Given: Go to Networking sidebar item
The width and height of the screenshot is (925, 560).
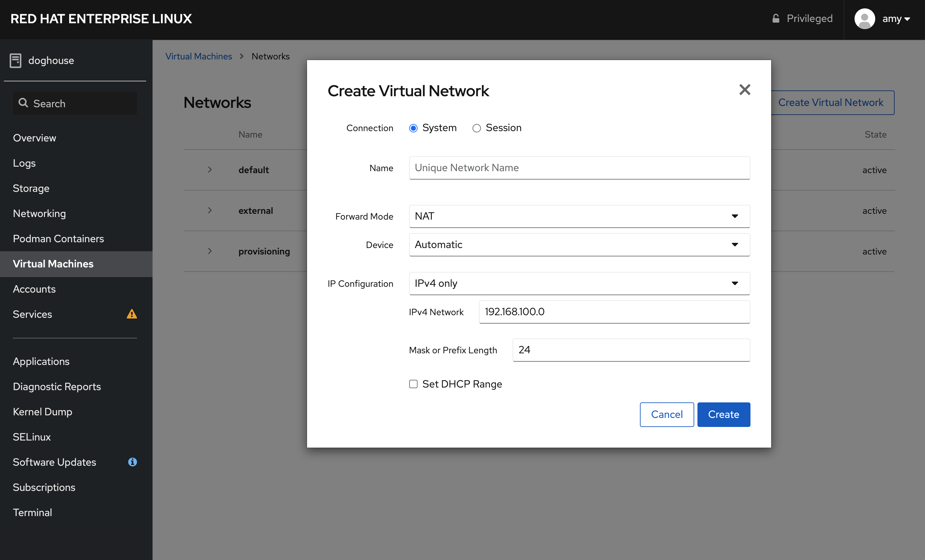Looking at the screenshot, I should pos(39,213).
